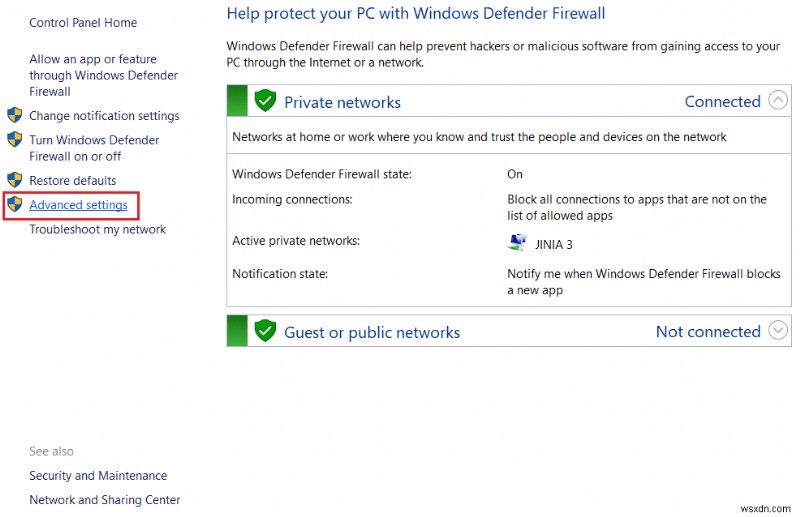The image size is (800, 517).
Task: Click shield icon beside Change notification settings
Action: tap(14, 116)
